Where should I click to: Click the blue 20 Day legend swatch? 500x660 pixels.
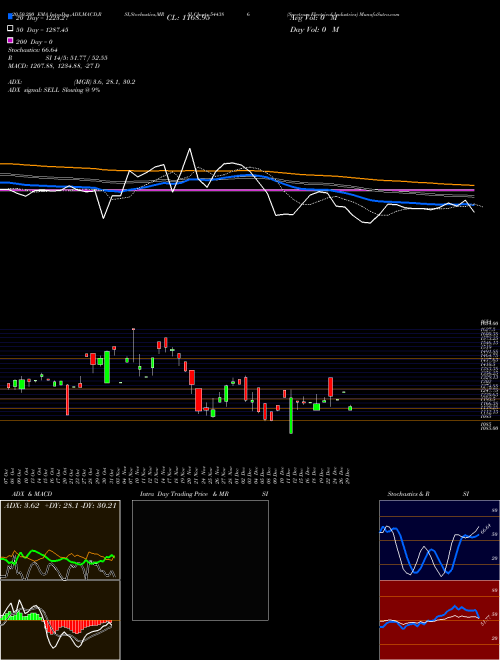point(10,17)
